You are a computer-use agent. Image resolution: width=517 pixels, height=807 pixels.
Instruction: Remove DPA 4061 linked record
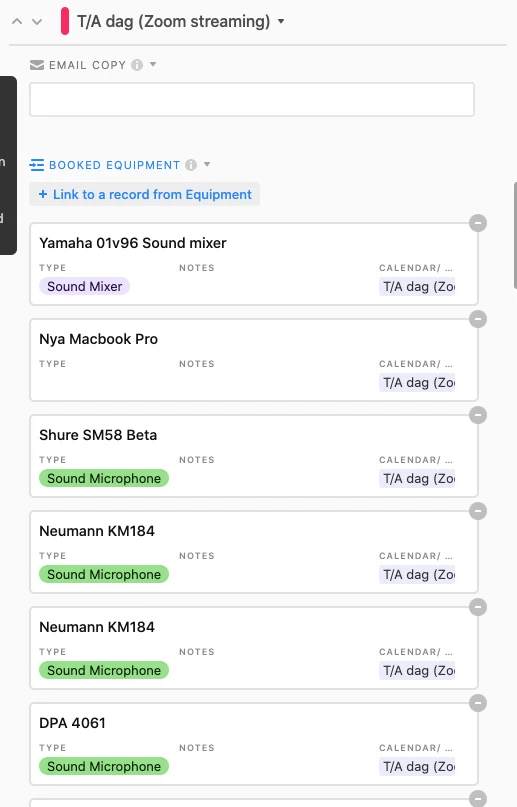(478, 703)
